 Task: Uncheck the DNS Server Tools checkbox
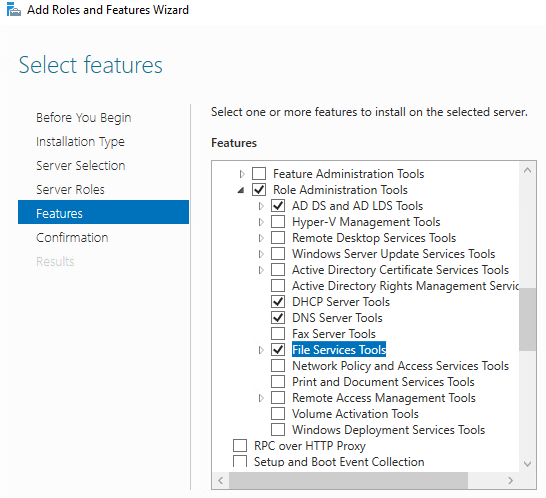point(278,318)
